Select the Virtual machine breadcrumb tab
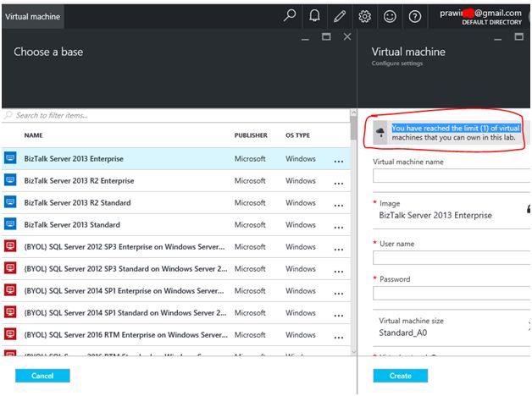Screen dimensions: 532x396 pyautogui.click(x=32, y=17)
